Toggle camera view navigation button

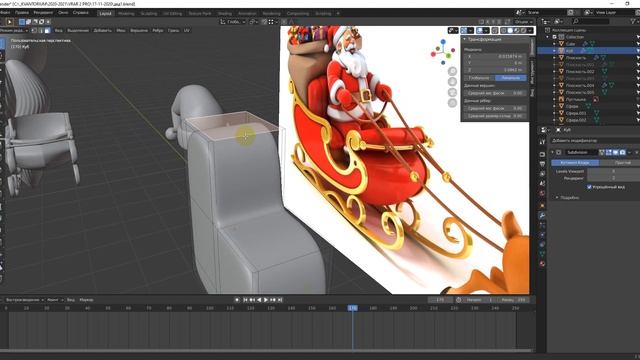[452, 93]
